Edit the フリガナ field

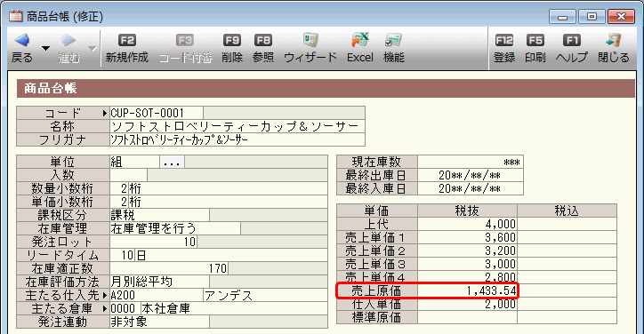[237, 139]
